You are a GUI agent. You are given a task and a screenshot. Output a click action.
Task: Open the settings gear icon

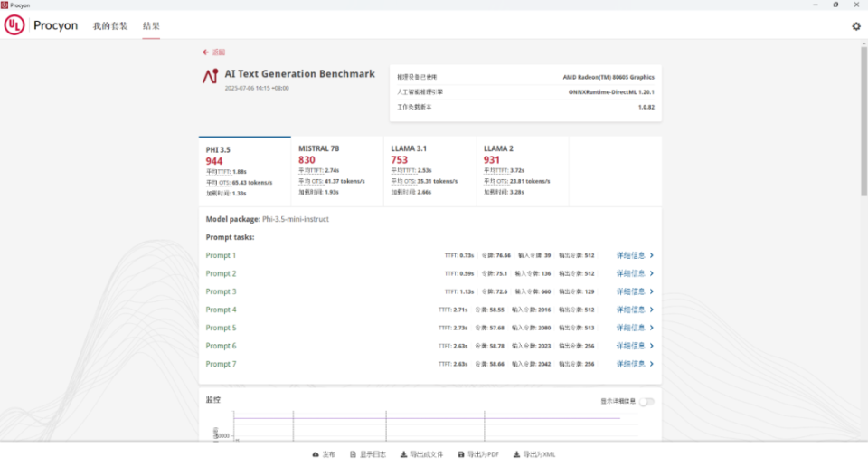(x=856, y=26)
